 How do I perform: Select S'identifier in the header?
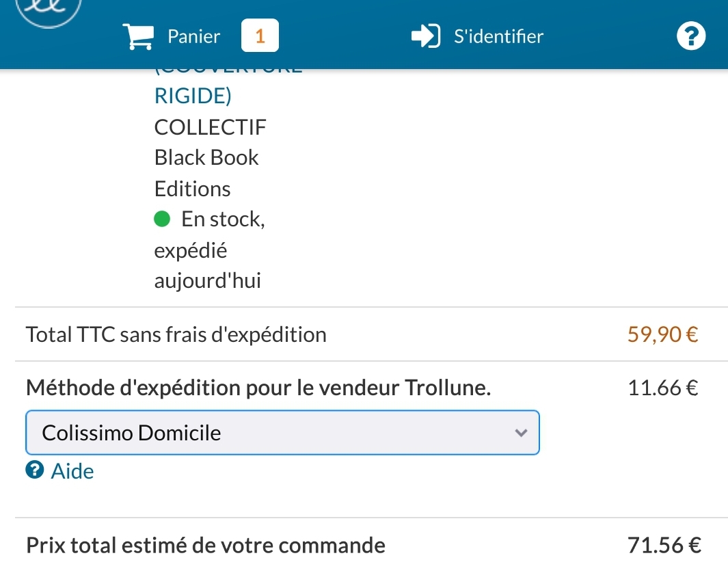coord(498,36)
